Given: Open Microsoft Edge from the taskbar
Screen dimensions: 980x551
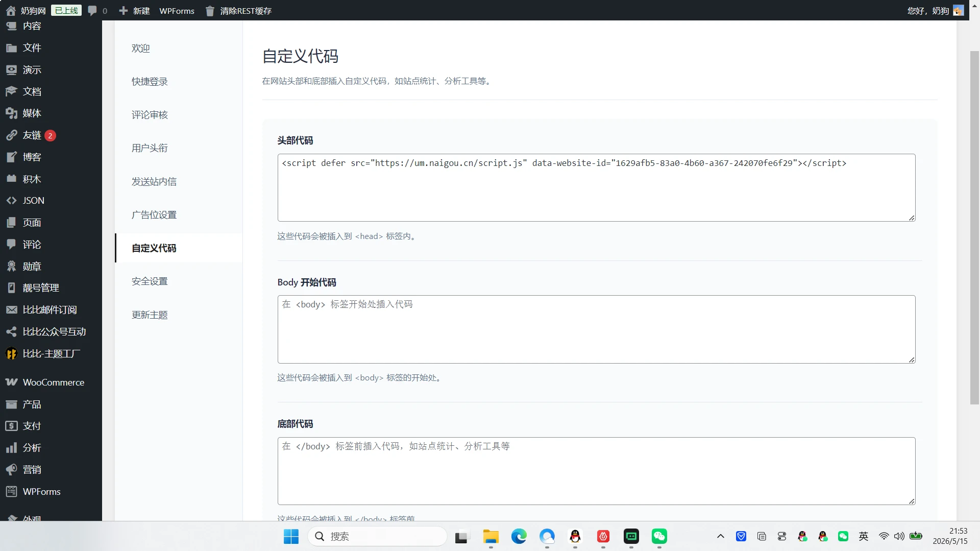Looking at the screenshot, I should 519,536.
